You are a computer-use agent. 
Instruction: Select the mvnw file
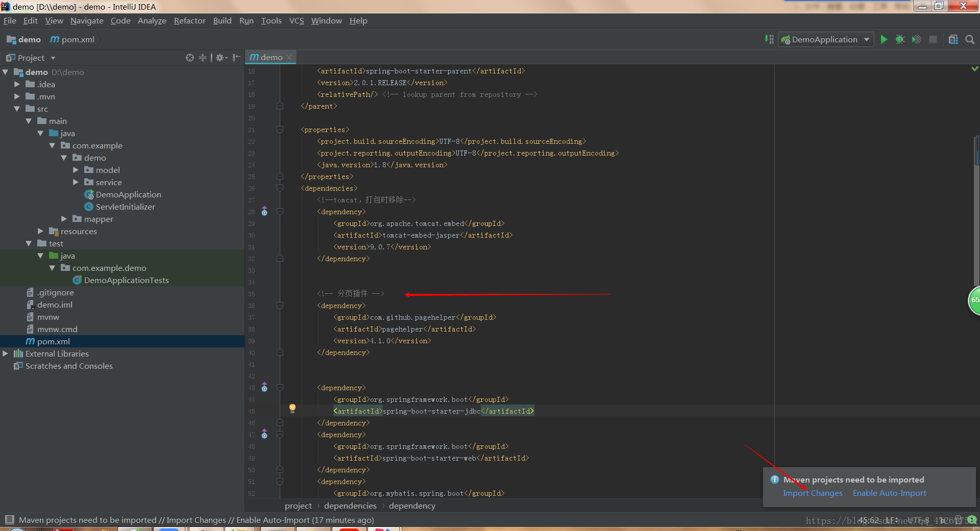(x=42, y=317)
